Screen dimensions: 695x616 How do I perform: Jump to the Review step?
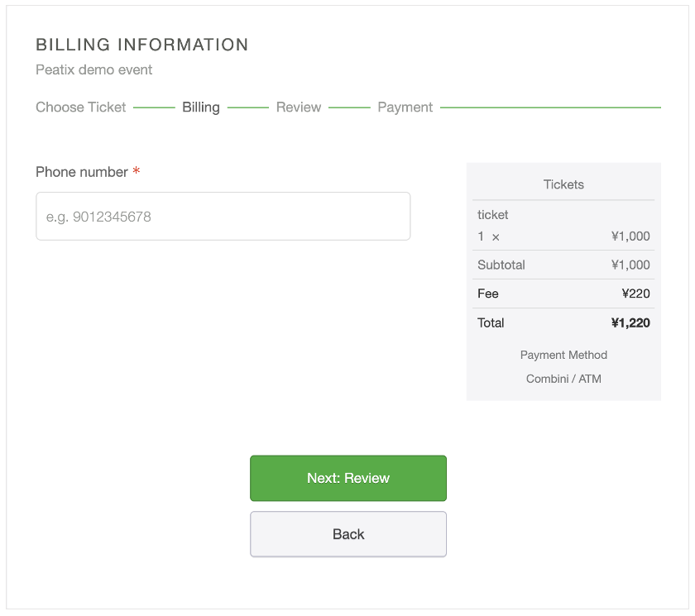click(x=299, y=107)
